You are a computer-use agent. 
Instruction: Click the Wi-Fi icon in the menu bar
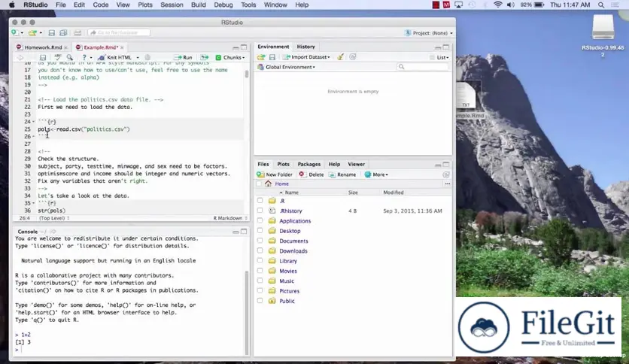tap(498, 5)
